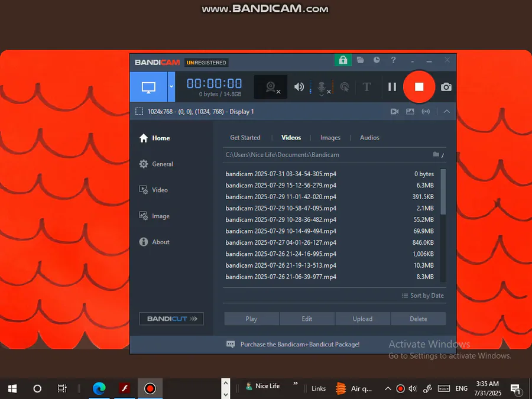Open Sort by Date options
532x399 pixels.
[423, 296]
